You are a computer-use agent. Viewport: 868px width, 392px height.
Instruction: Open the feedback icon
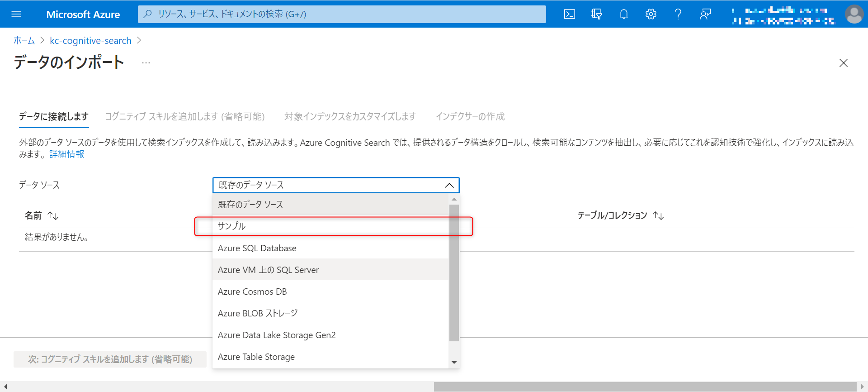(705, 14)
